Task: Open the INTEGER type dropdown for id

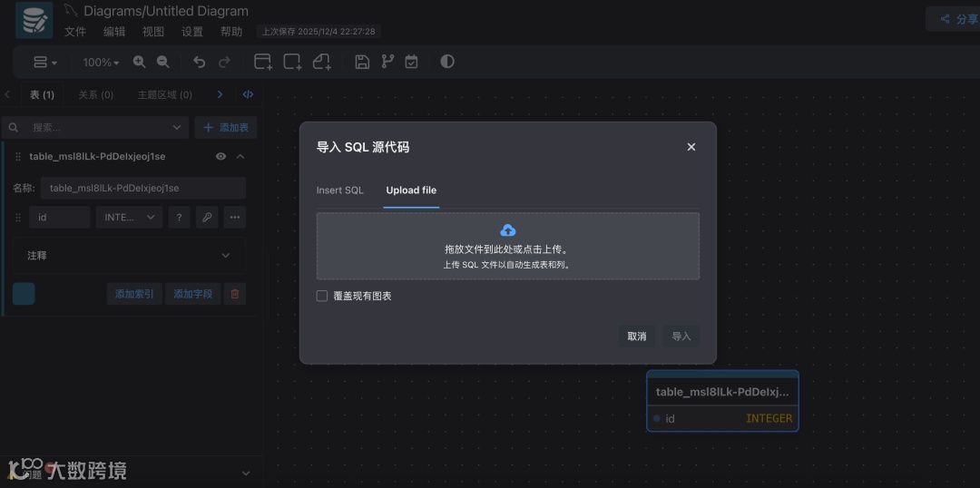Action: pos(130,218)
